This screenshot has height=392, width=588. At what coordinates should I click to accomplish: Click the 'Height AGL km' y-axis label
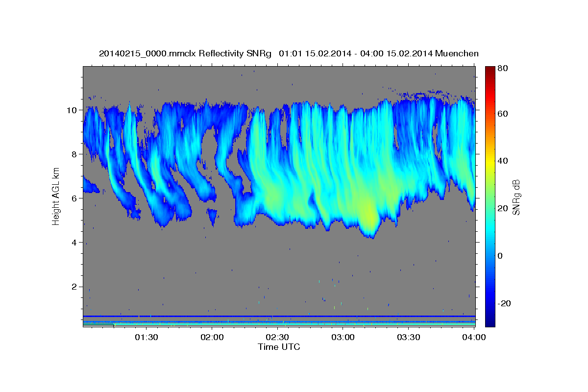[56, 196]
